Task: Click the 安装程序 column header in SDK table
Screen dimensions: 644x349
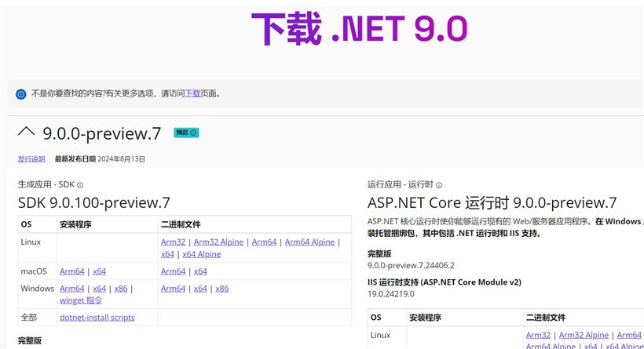Action: click(x=75, y=225)
